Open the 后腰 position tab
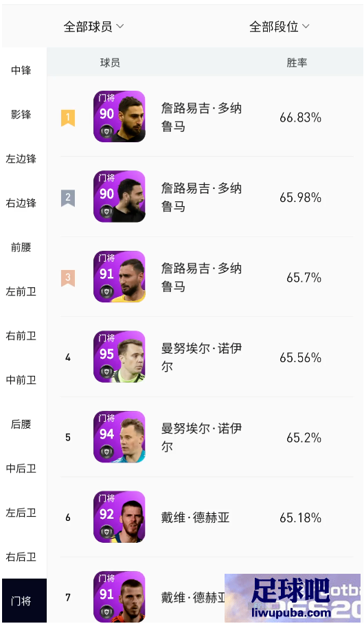The width and height of the screenshot is (364, 626). click(x=21, y=424)
